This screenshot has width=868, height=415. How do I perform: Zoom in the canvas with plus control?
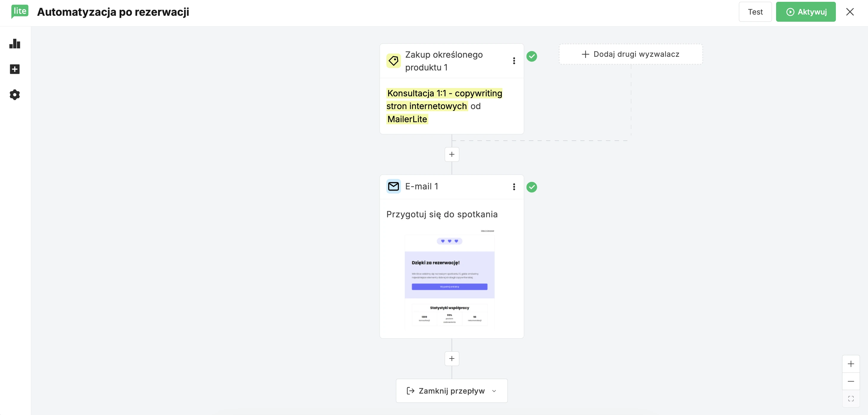coord(850,364)
